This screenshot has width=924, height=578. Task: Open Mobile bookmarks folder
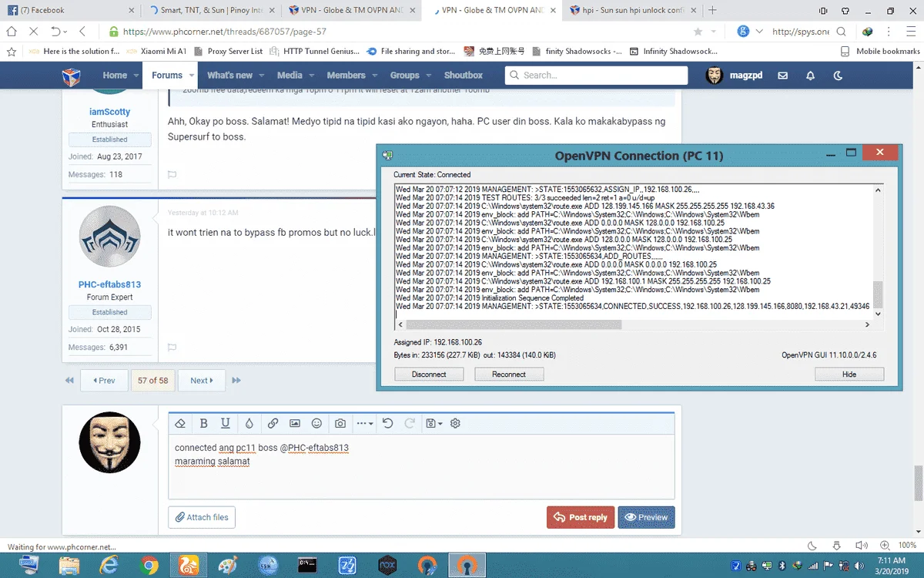(880, 52)
